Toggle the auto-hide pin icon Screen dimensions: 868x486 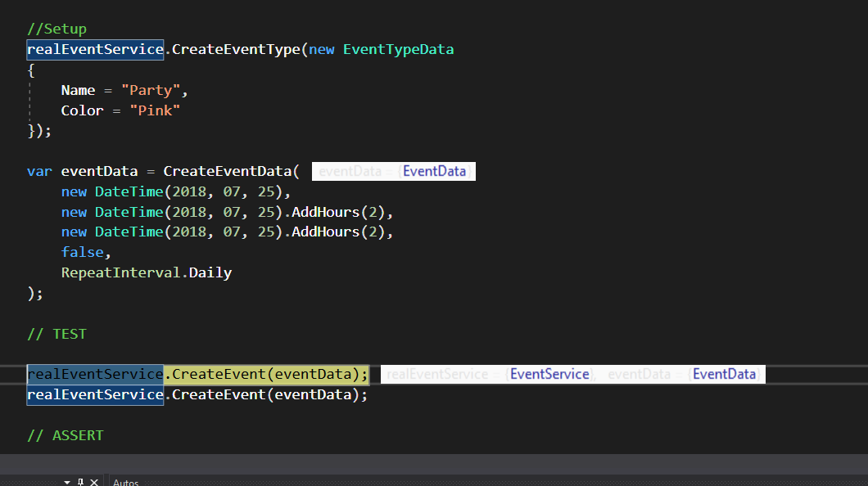(x=81, y=482)
